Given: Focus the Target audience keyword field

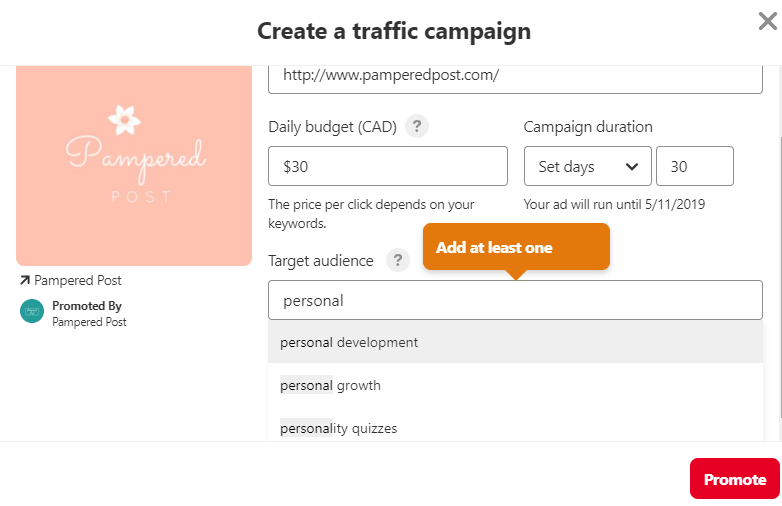Looking at the screenshot, I should (515, 300).
